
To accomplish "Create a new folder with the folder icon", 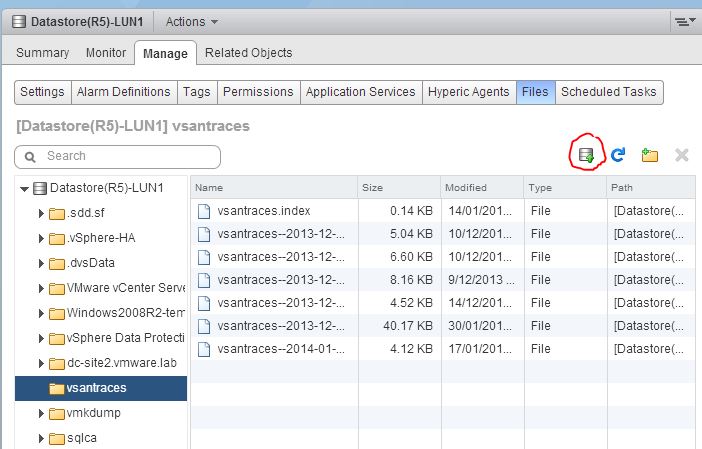I will click(x=650, y=155).
